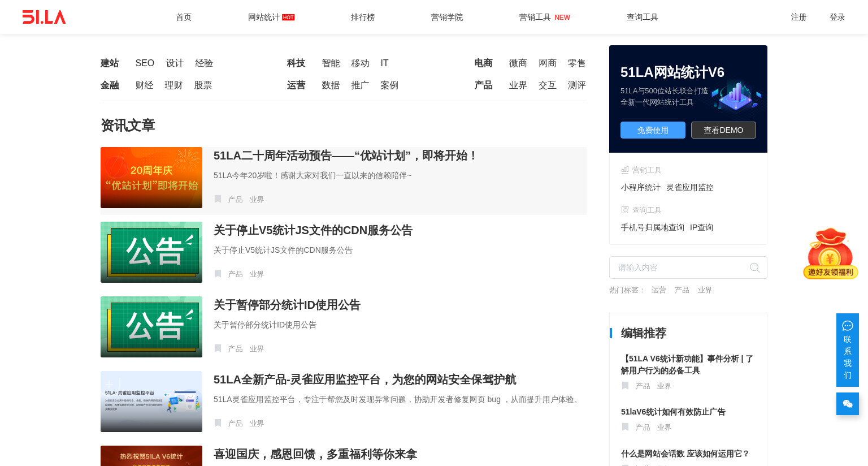Select the 微商 category link
This screenshot has height=466, width=868.
518,63
